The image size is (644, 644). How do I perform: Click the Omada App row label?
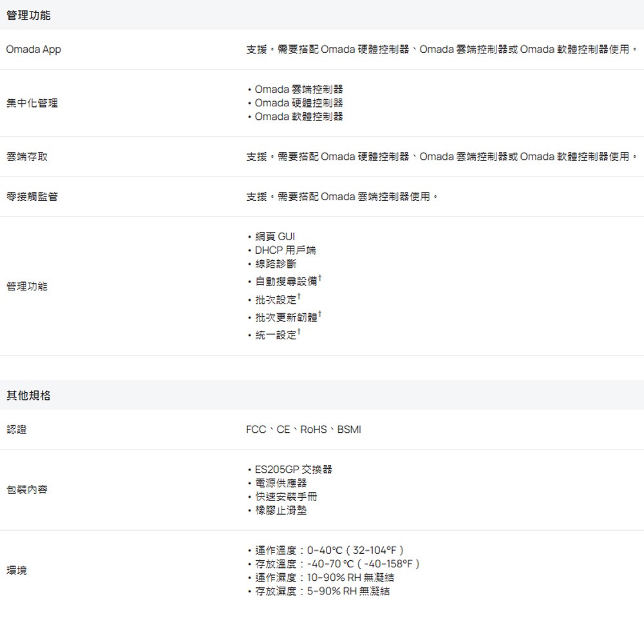[x=33, y=49]
